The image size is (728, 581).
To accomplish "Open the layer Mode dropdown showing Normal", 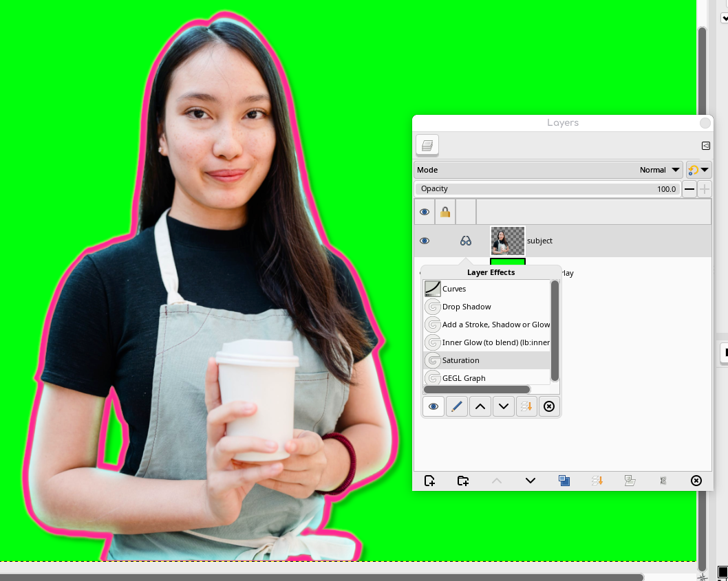I will coord(548,170).
